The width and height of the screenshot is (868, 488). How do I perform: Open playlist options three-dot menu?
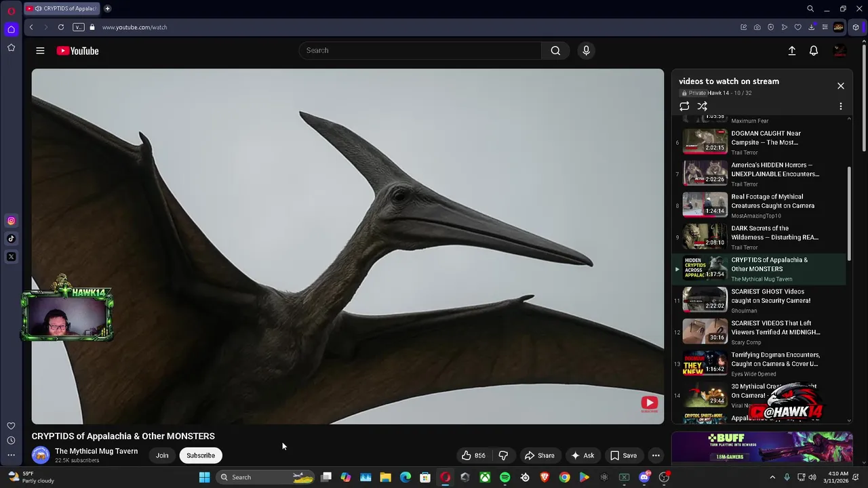point(841,106)
